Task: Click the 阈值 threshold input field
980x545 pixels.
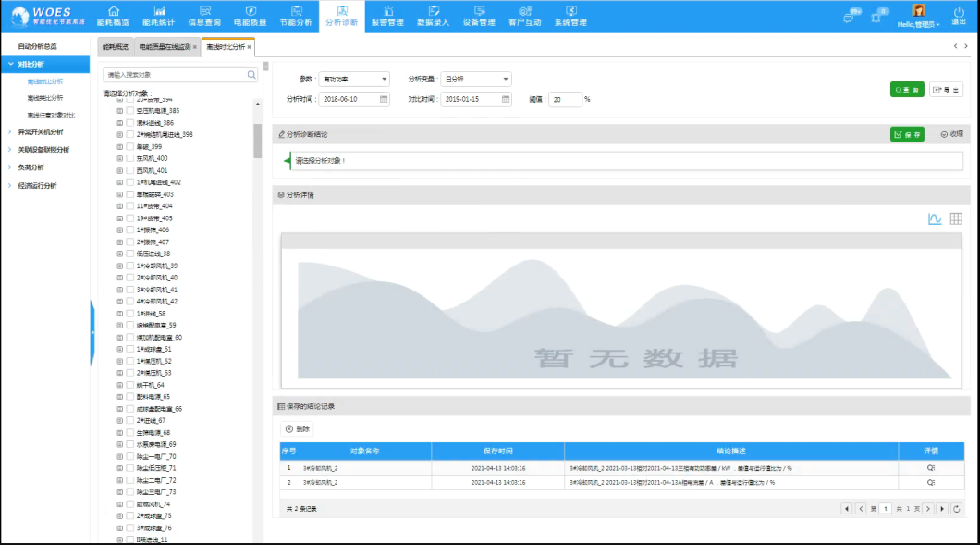Action: click(x=564, y=99)
